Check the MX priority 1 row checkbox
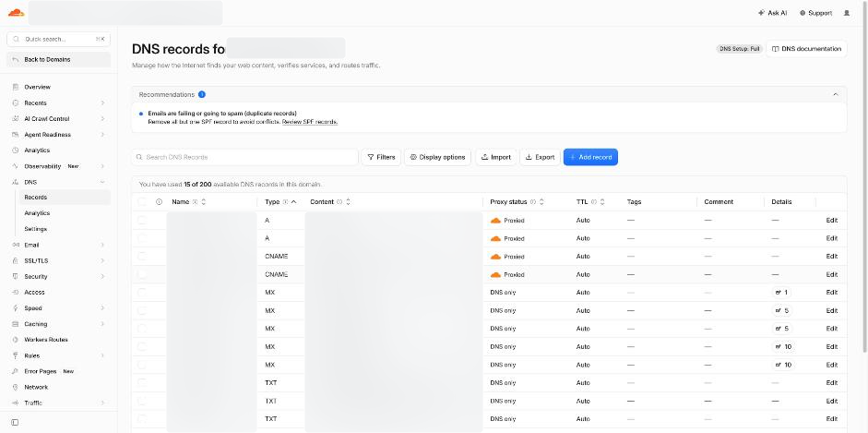The width and height of the screenshot is (868, 433). [142, 293]
